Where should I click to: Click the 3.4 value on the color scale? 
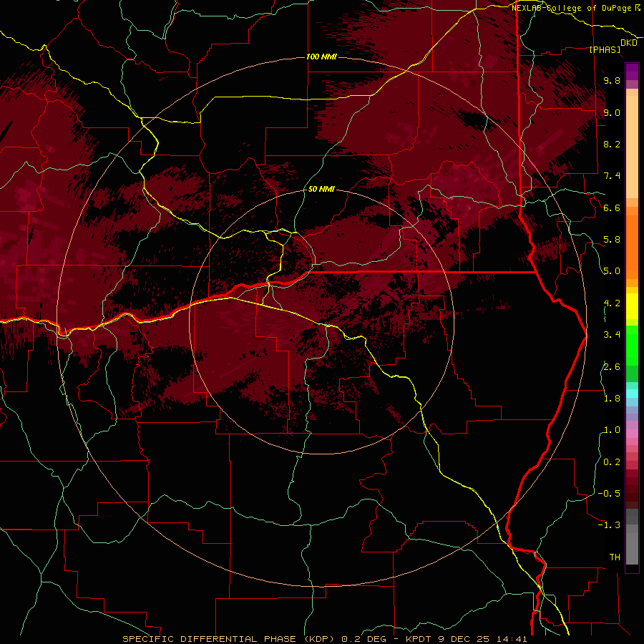pyautogui.click(x=612, y=335)
